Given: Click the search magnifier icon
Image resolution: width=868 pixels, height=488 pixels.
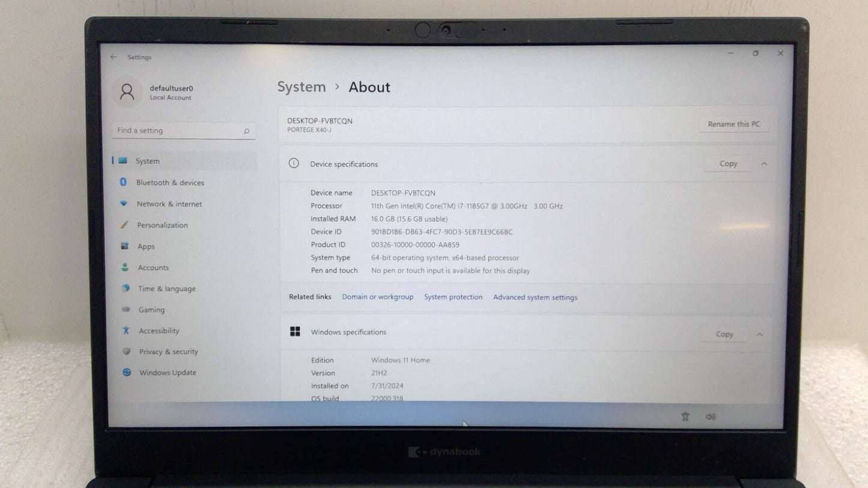Looking at the screenshot, I should coord(246,131).
